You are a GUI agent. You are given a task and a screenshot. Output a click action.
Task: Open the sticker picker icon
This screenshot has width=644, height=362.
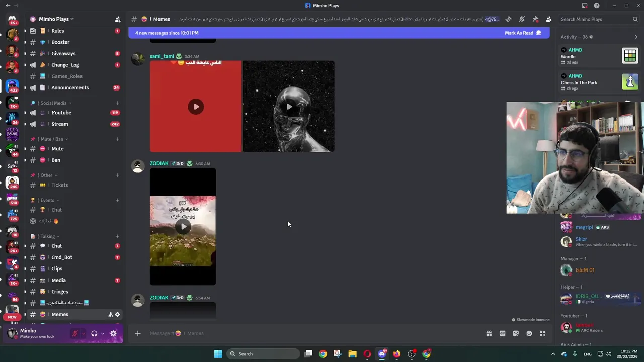pyautogui.click(x=516, y=334)
